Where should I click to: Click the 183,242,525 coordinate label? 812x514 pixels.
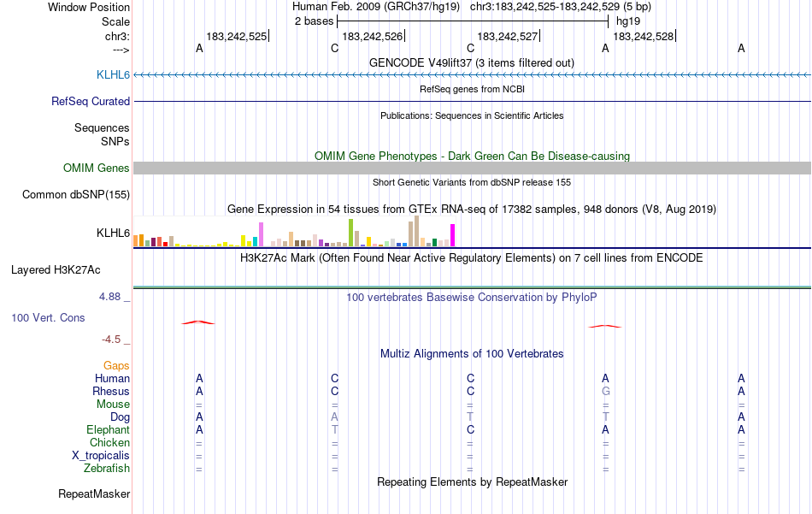coord(237,36)
